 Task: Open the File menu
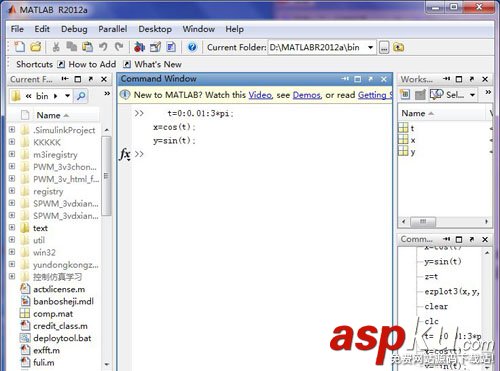coord(17,29)
